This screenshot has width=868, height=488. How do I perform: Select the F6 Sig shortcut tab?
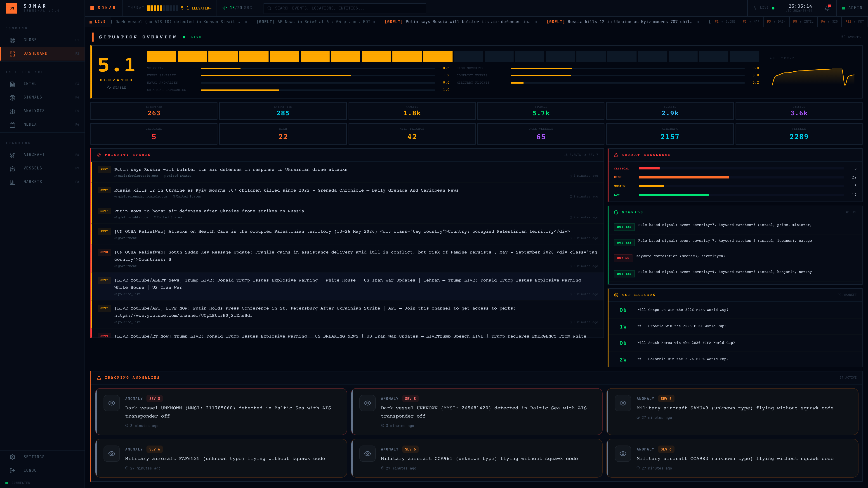point(829,21)
